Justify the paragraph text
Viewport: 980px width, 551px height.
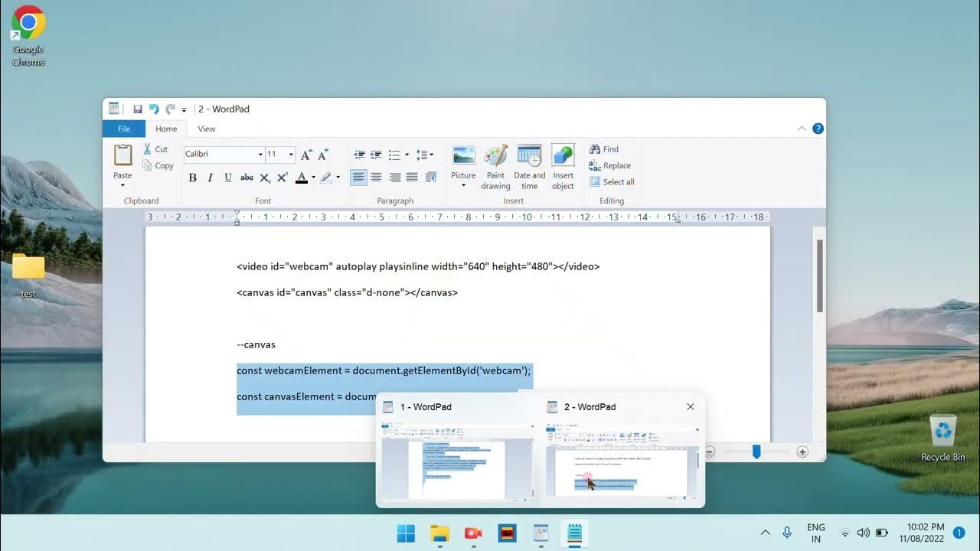(x=412, y=178)
